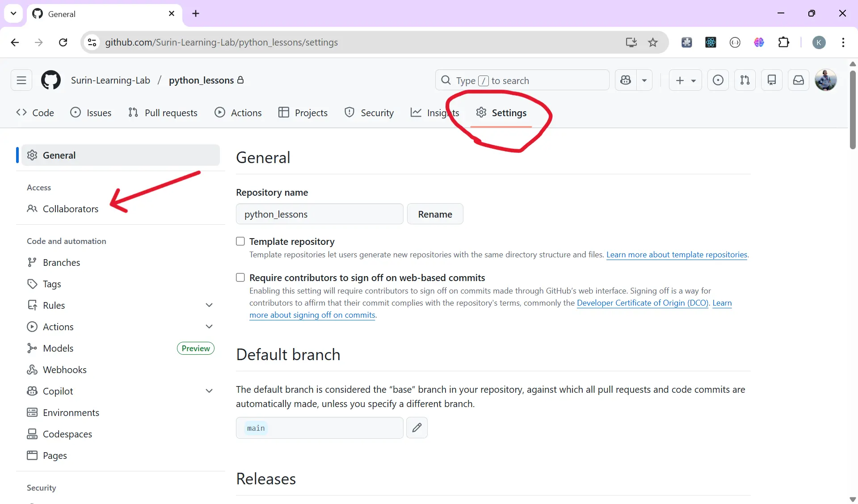
Task: Open the notifications inbox icon
Action: click(x=799, y=80)
